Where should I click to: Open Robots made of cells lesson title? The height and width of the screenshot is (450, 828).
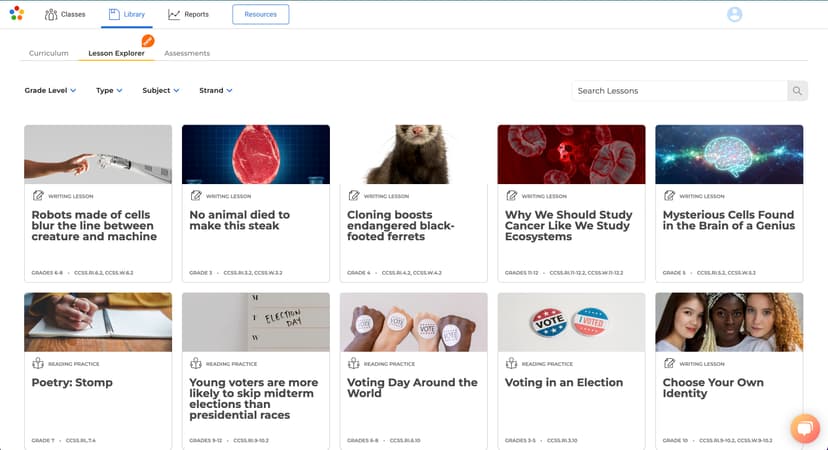[94, 226]
